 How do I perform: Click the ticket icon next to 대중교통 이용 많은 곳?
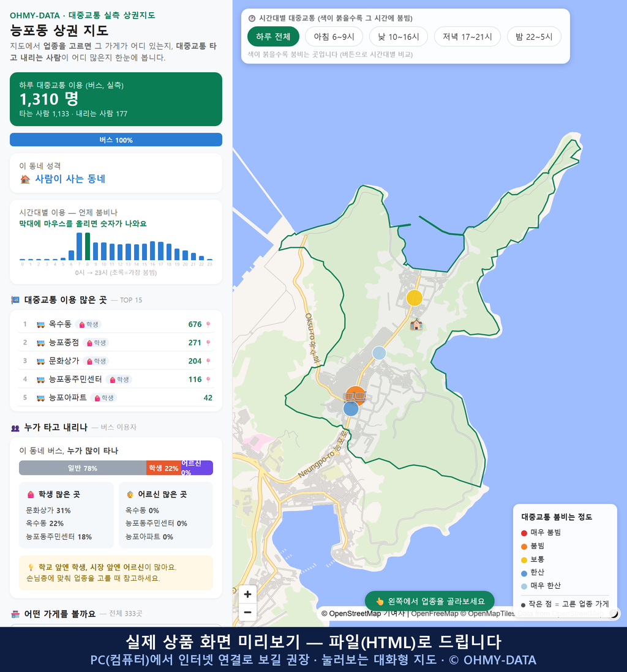click(15, 300)
